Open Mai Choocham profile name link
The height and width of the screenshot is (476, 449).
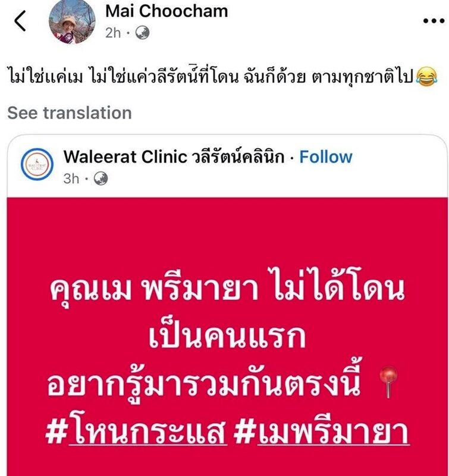pyautogui.click(x=167, y=11)
